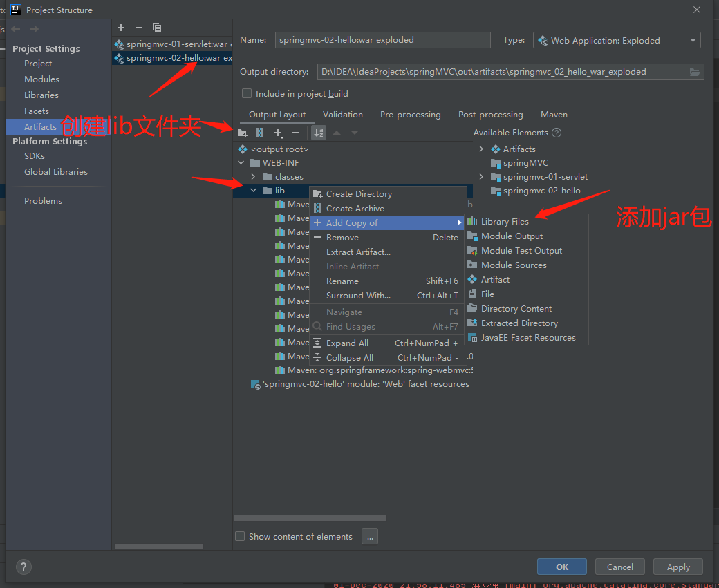Select Artifact in the submenu
The image size is (719, 588).
pos(526,280)
